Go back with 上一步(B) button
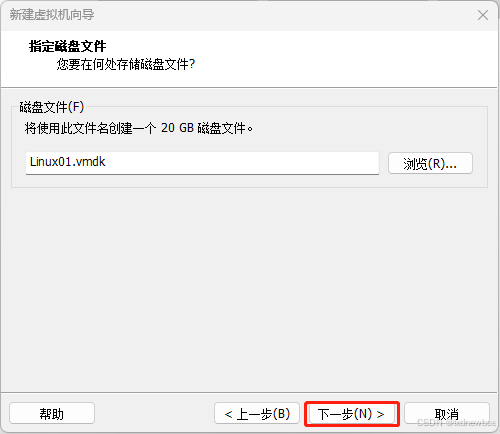The image size is (500, 434). [x=257, y=413]
